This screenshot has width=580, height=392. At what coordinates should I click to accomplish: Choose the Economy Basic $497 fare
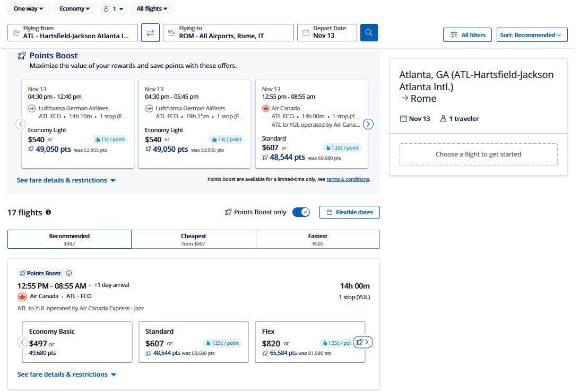pos(77,342)
